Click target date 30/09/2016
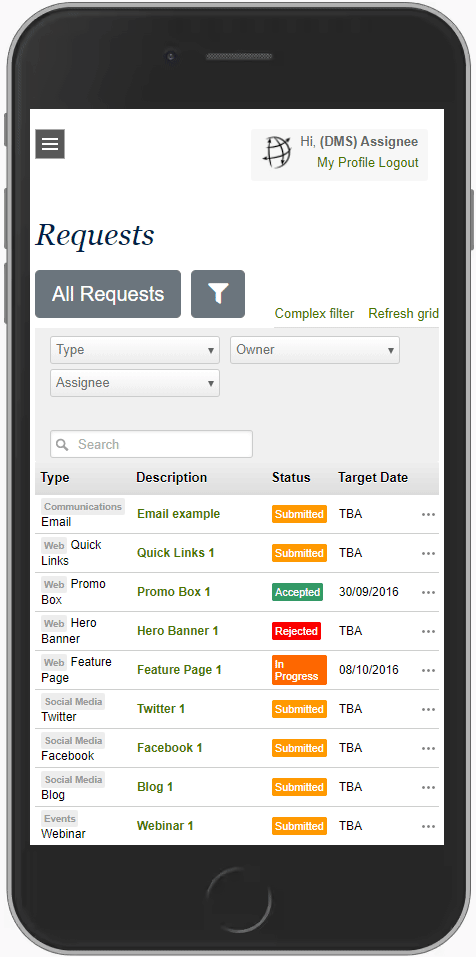This screenshot has width=476, height=957. pos(369,592)
